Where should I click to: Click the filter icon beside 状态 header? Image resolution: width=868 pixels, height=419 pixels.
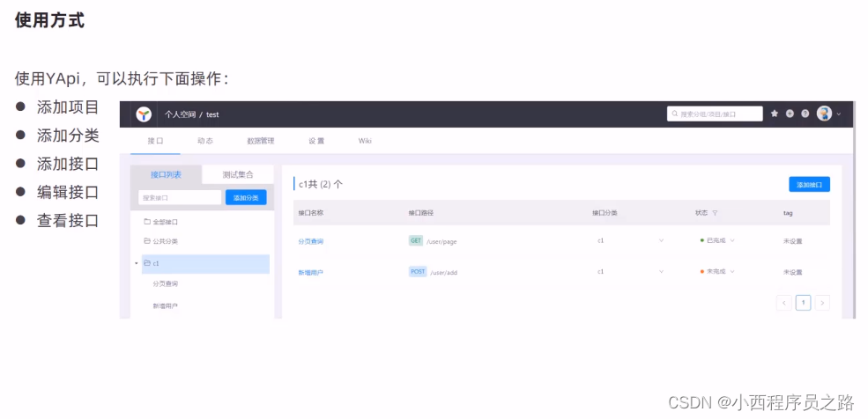tap(715, 213)
